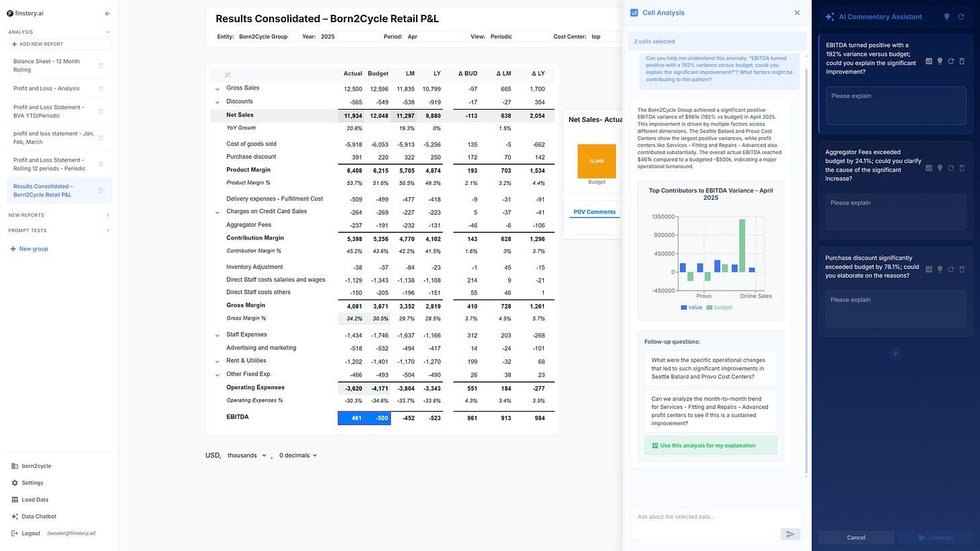The image size is (980, 551).
Task: Refresh the AI Commentary Assistant panel
Action: (x=961, y=17)
